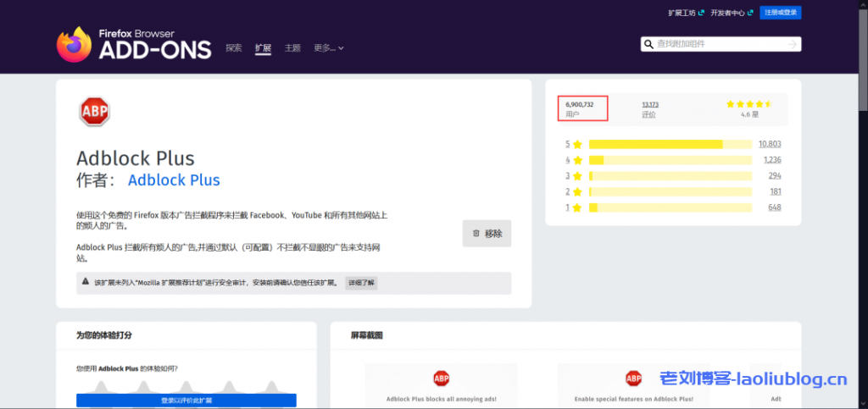Open the 13,173 评价 reviews link

click(x=650, y=109)
